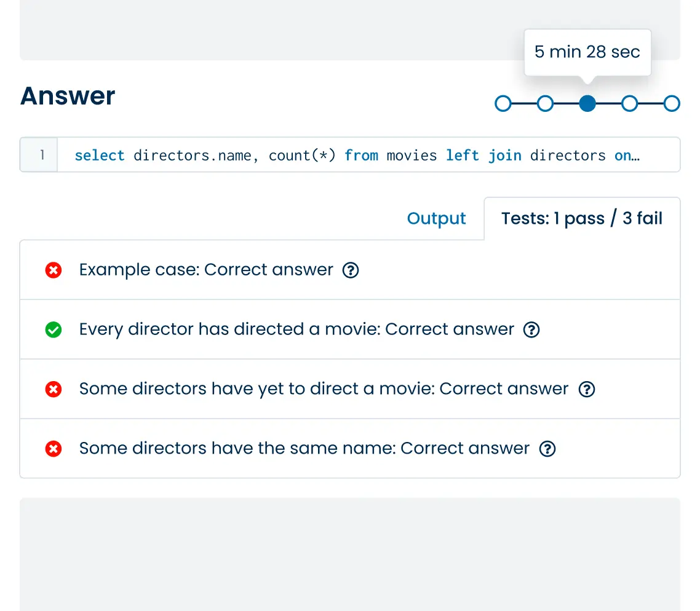
Task: Select Some directors have the same name row
Action: click(304, 449)
